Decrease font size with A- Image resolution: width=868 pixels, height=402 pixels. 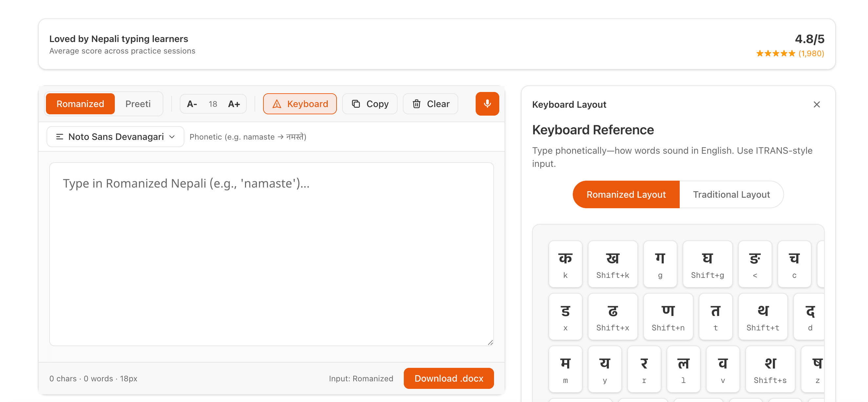pos(192,104)
